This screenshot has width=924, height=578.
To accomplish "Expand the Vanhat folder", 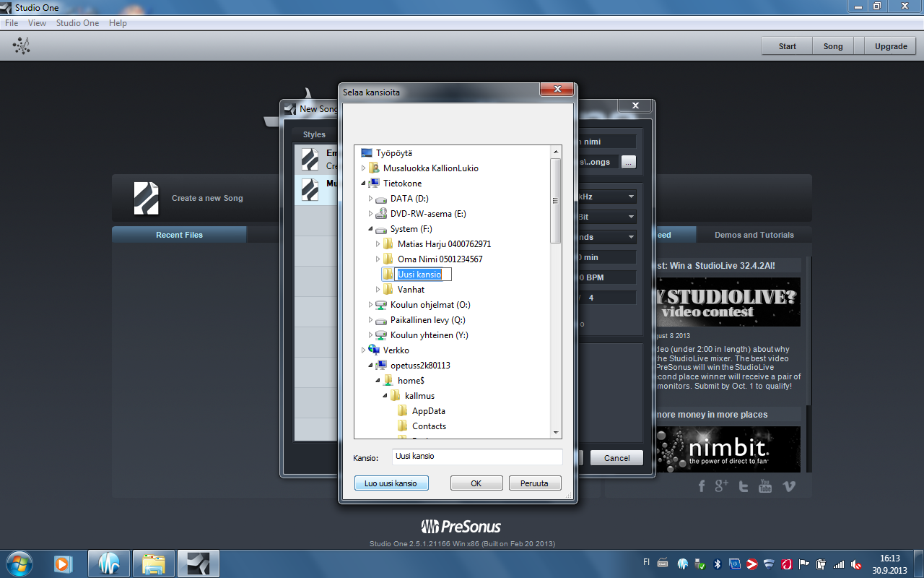I will [x=378, y=290].
